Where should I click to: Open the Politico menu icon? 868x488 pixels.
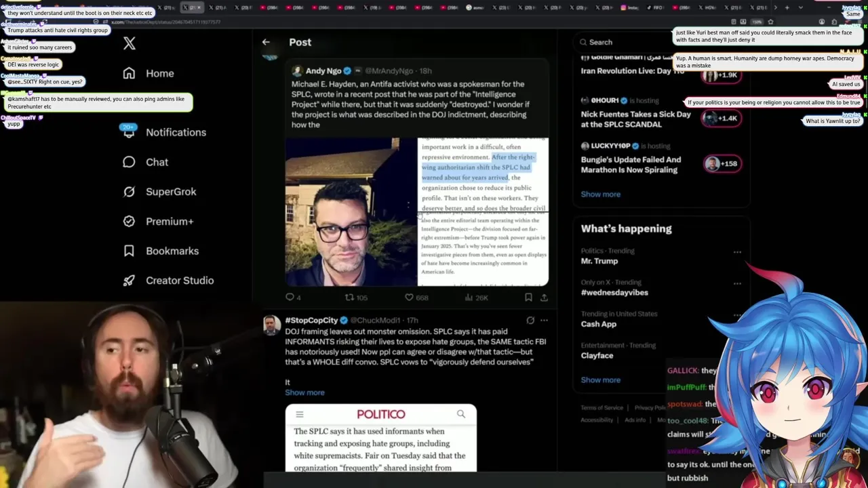[299, 414]
